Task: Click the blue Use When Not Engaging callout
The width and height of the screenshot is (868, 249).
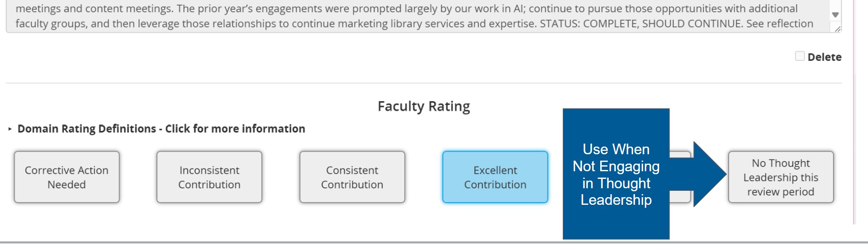Action: [616, 174]
